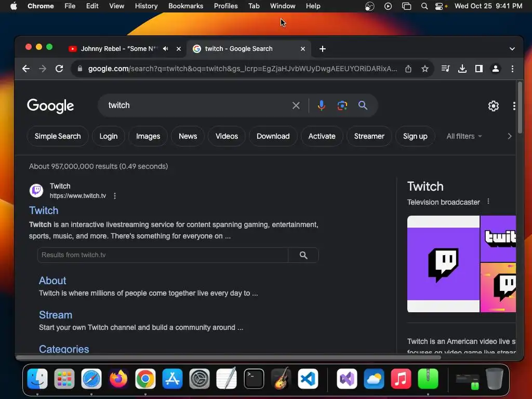The width and height of the screenshot is (532, 399).
Task: Open the Stream sitelink
Action: tap(55, 315)
